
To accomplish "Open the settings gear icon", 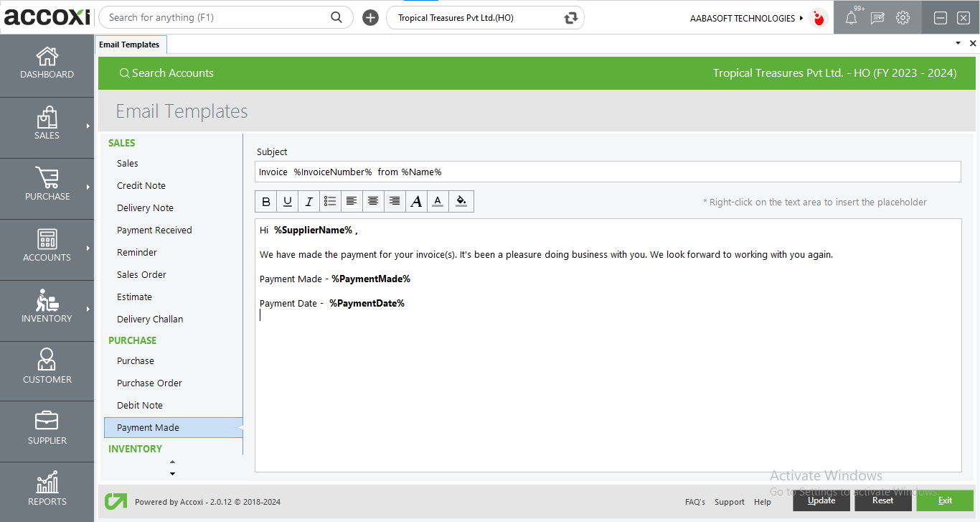I will [903, 17].
